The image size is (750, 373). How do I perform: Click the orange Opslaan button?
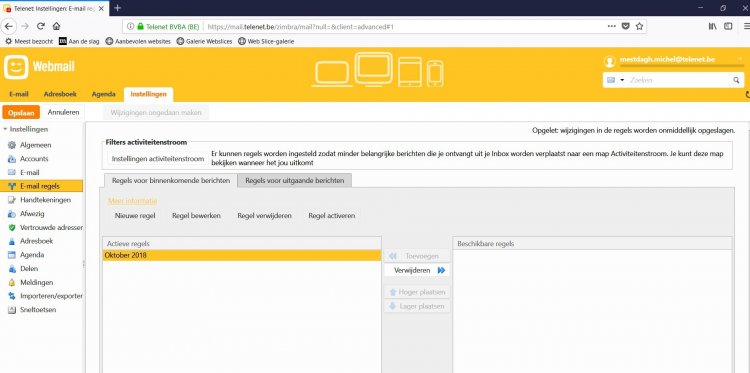click(x=21, y=113)
